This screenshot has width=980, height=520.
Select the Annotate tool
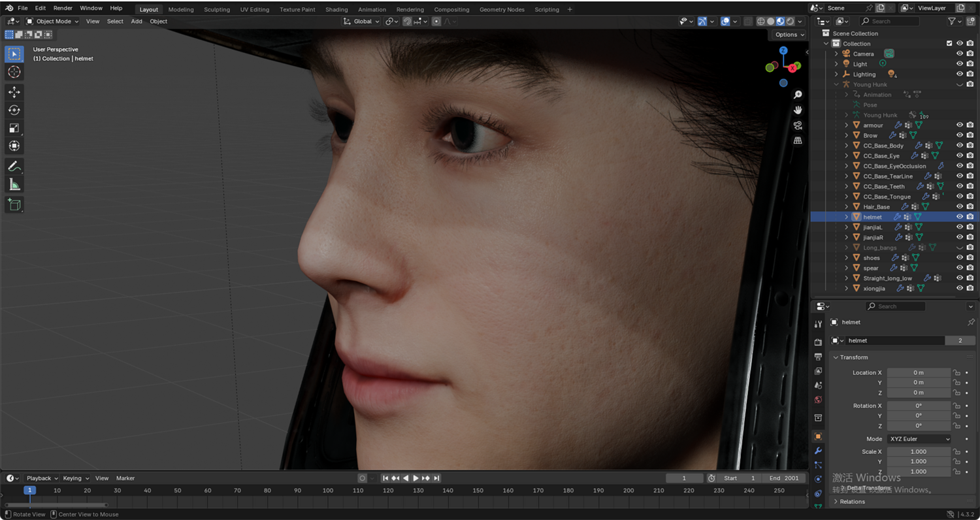14,167
